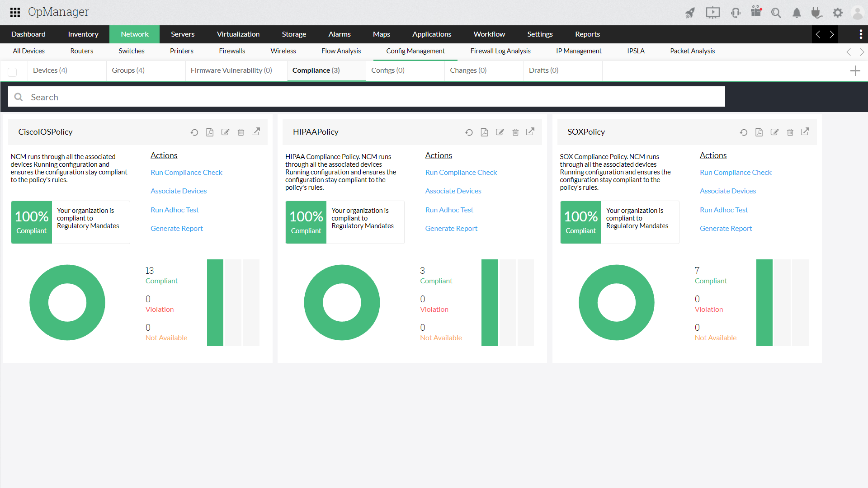The image size is (868, 488).
Task: Edit the HIPAAPolicy using the pencil icon
Action: [x=500, y=132]
